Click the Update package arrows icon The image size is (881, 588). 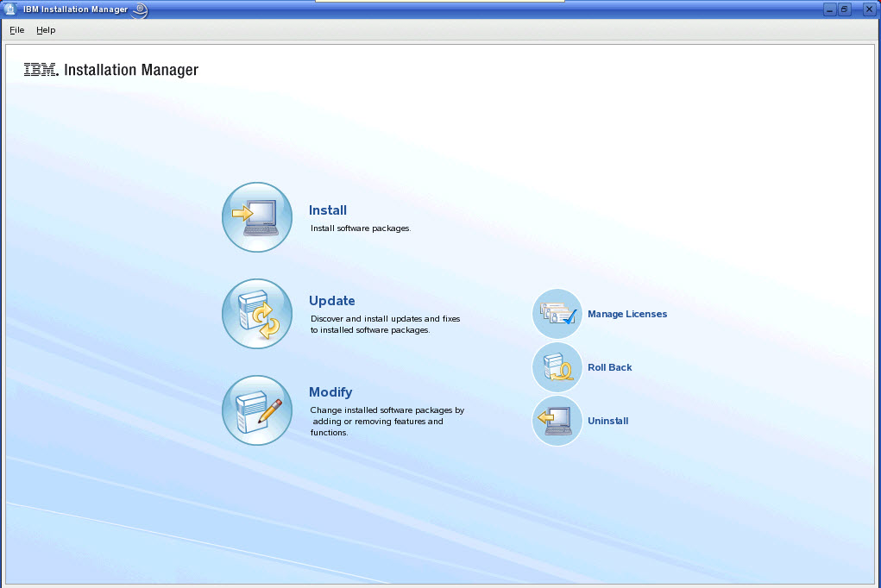coord(257,313)
